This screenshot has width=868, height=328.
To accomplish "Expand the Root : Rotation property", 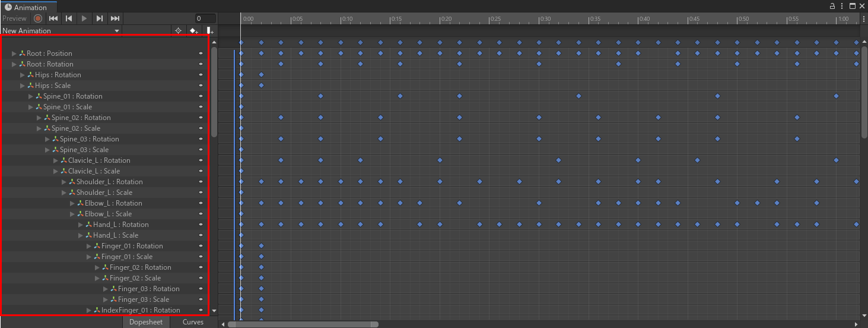I will coord(14,64).
